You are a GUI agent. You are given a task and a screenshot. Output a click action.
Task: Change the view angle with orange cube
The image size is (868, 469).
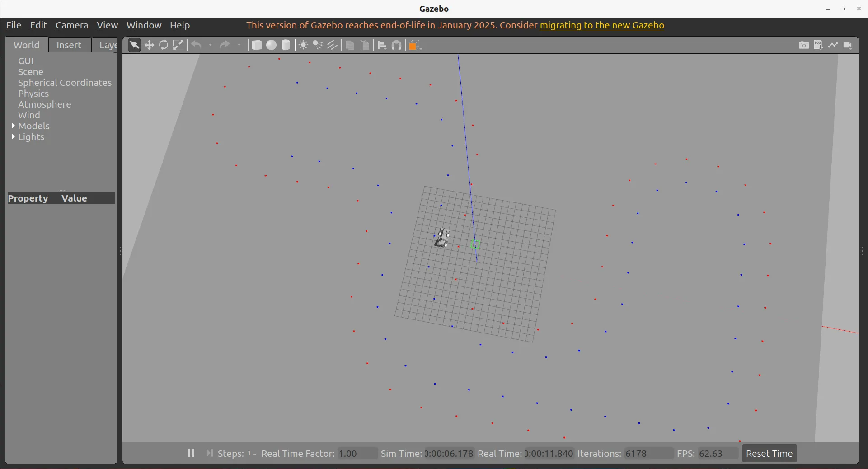point(414,45)
